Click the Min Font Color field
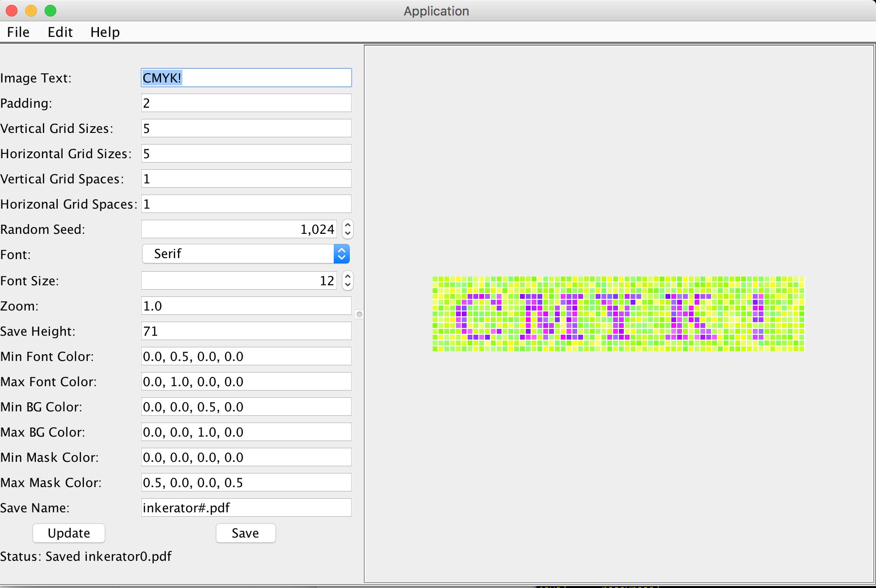Screen dimensions: 876x588 246,357
